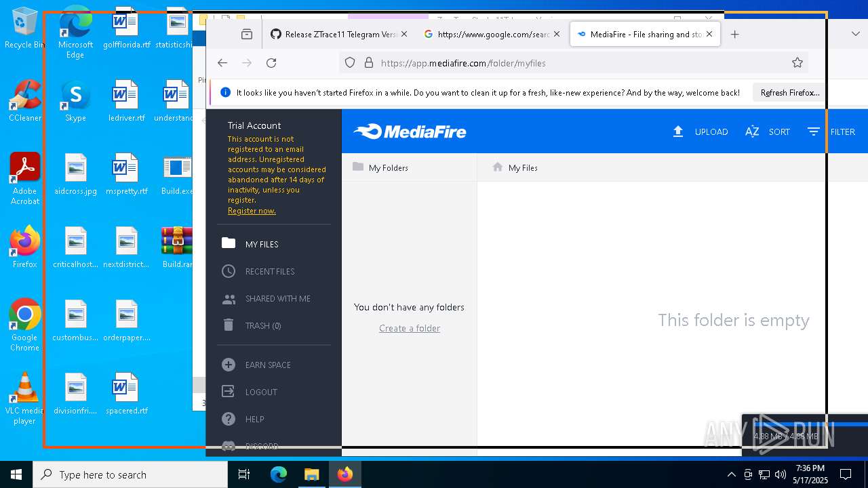The width and height of the screenshot is (868, 488).
Task: Close the Google search tab
Action: click(x=557, y=34)
